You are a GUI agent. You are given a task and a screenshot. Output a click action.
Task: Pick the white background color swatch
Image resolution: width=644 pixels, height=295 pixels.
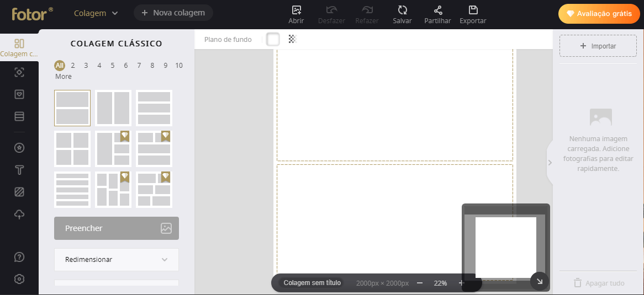tap(273, 39)
